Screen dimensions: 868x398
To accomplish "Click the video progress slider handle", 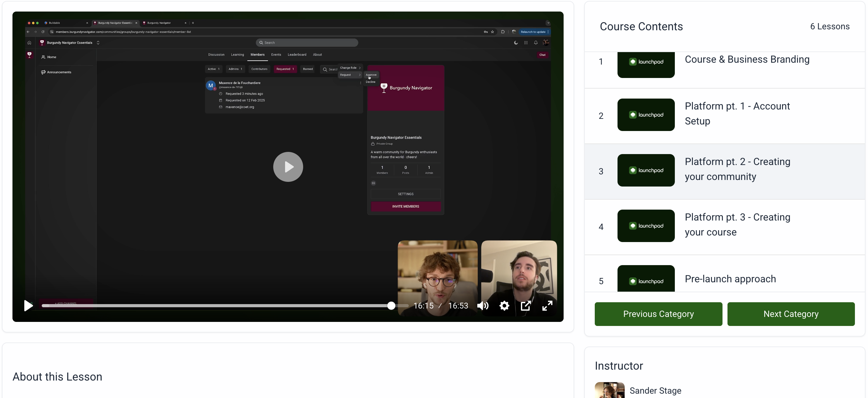I will [x=391, y=306].
